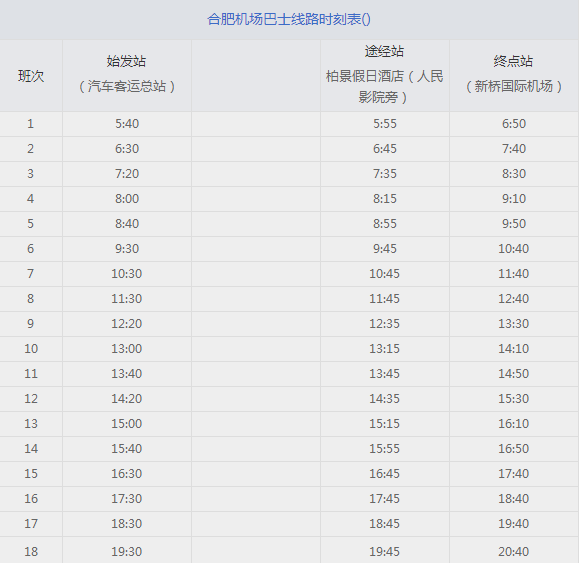The width and height of the screenshot is (582, 565).
Task: Open the 合肥机场巴士线路时刻表 title link
Action: pos(288,19)
